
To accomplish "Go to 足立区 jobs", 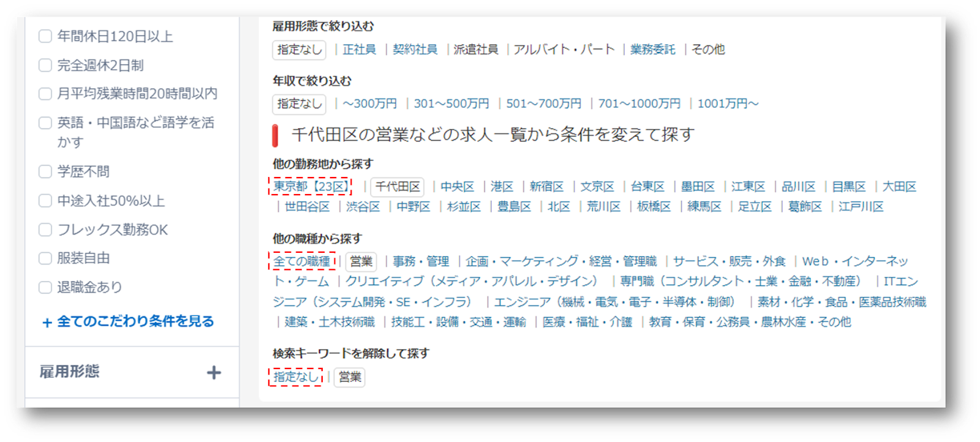I will click(754, 207).
